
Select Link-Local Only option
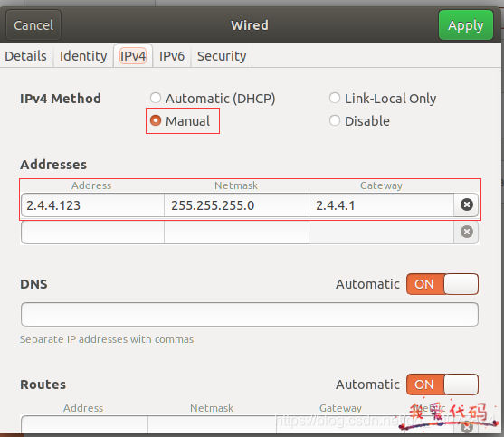383,98
